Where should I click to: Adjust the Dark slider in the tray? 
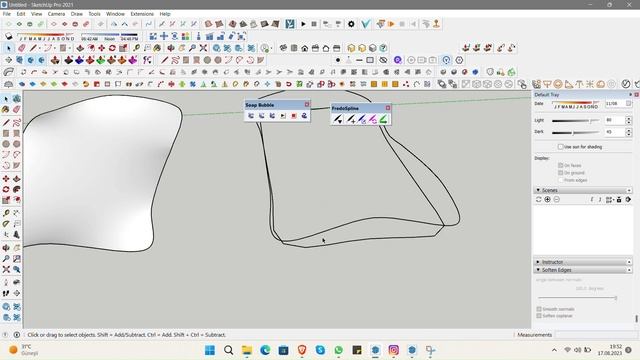(x=576, y=133)
